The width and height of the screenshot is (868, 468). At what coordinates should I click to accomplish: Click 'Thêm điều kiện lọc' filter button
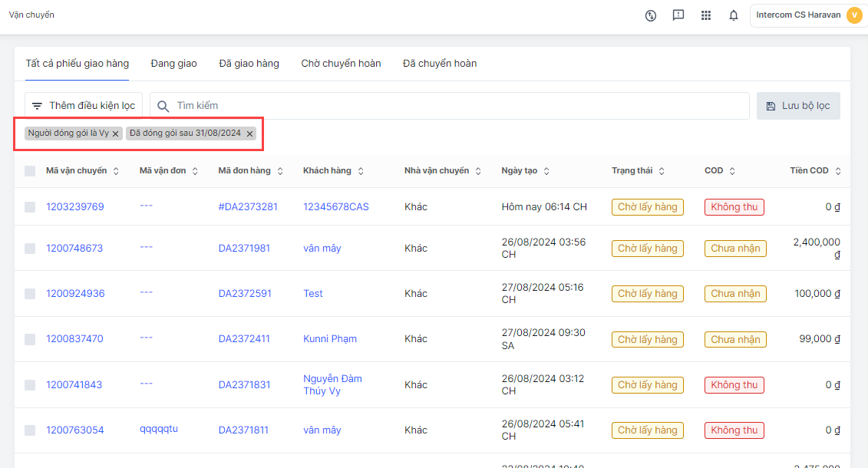tap(84, 106)
